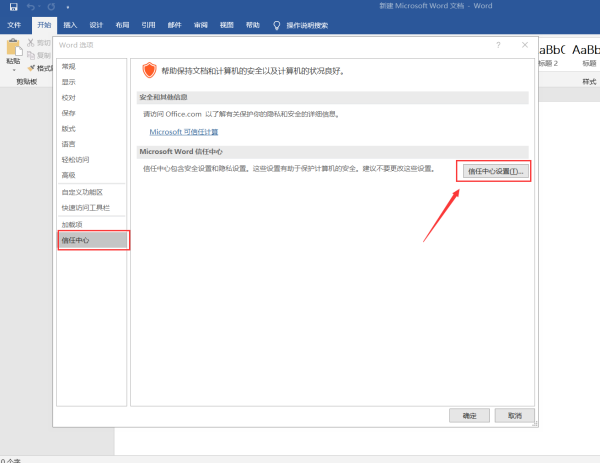Click the Save icon in title bar
The image size is (600, 463).
pos(14,7)
